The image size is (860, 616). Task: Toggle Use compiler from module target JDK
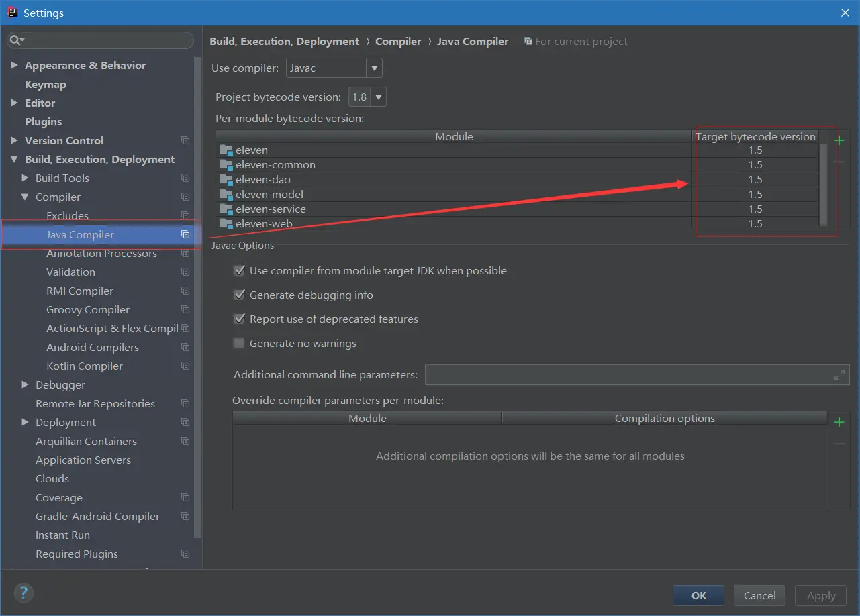coord(239,270)
